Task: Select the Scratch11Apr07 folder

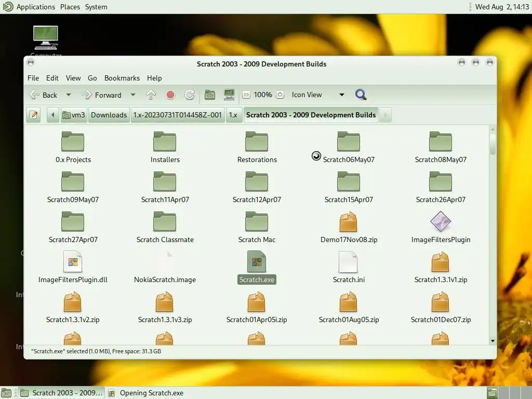Action: click(165, 187)
